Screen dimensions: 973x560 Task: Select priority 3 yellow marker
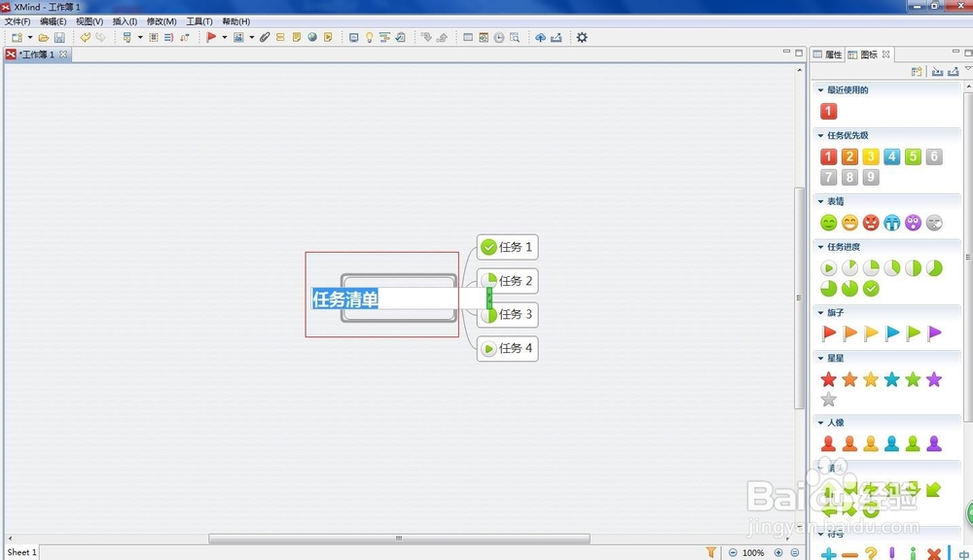point(871,157)
